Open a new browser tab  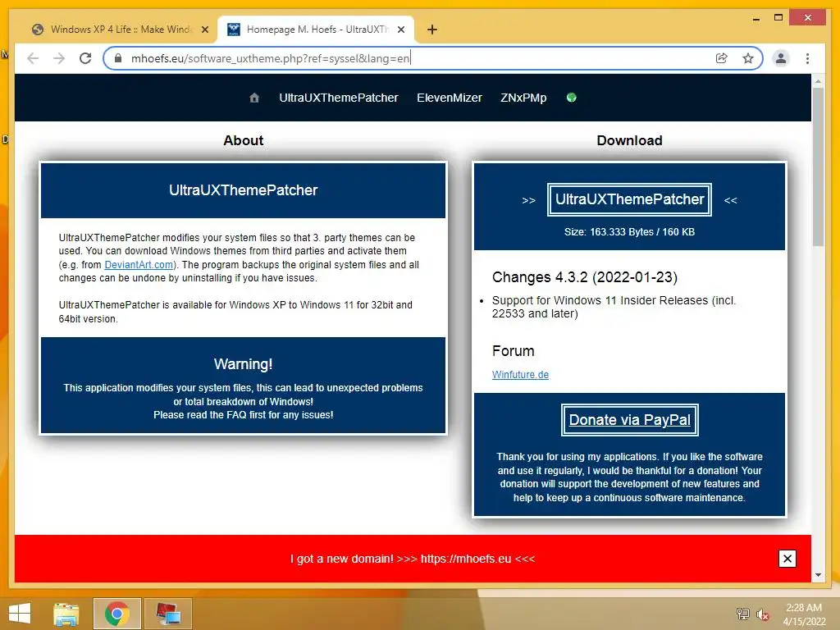pyautogui.click(x=432, y=30)
